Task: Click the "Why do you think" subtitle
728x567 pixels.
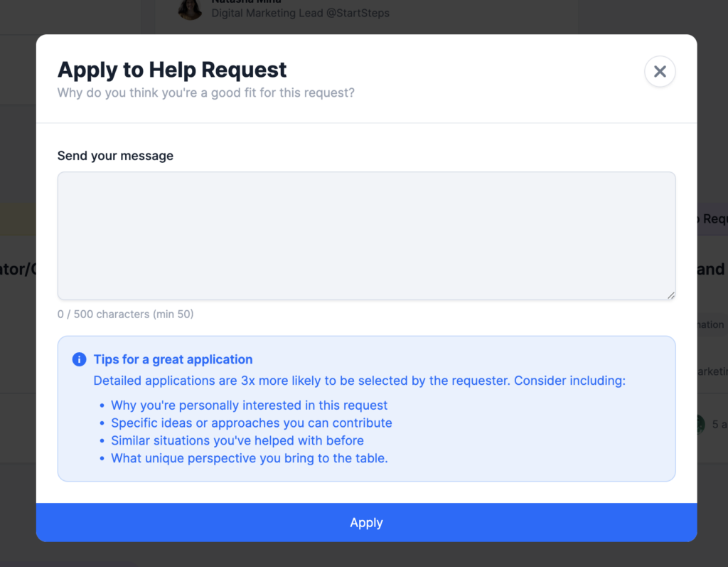Action: tap(205, 92)
